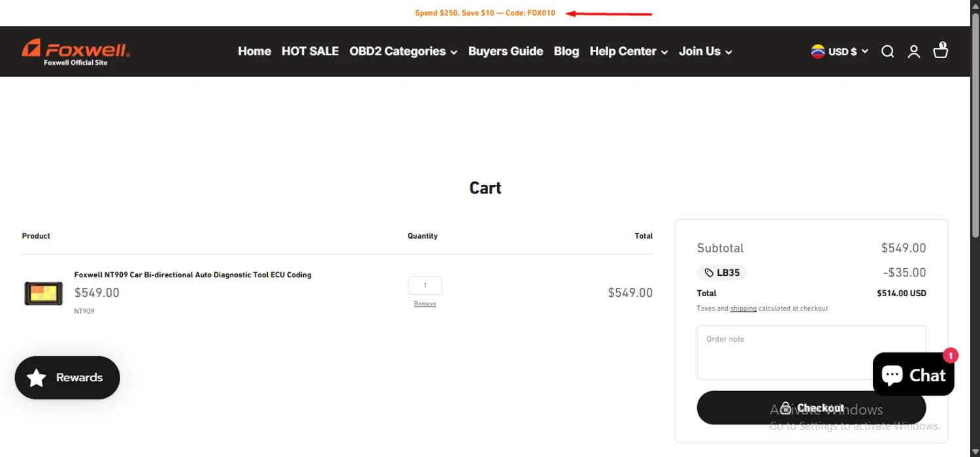The image size is (980, 457).
Task: Click the LB35 discount tag
Action: (722, 273)
